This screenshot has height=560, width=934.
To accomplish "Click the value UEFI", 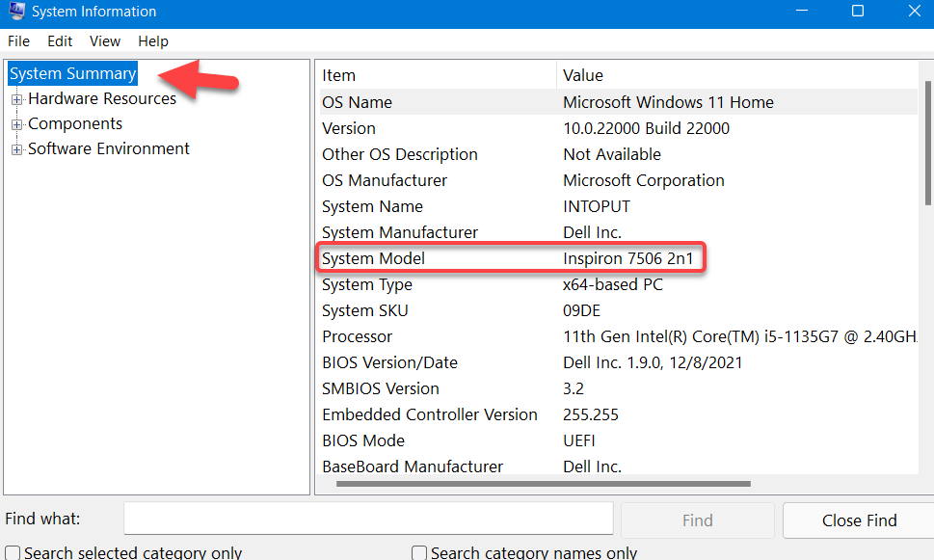I will [579, 440].
